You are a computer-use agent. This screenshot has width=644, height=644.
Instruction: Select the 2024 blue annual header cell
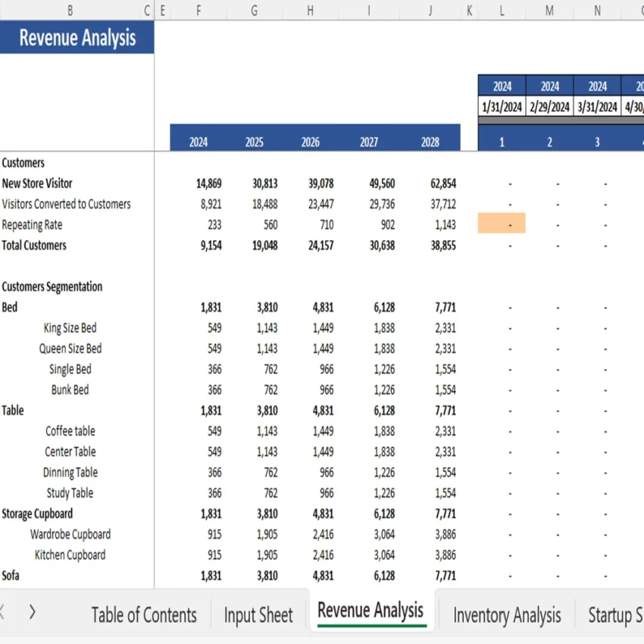(198, 142)
